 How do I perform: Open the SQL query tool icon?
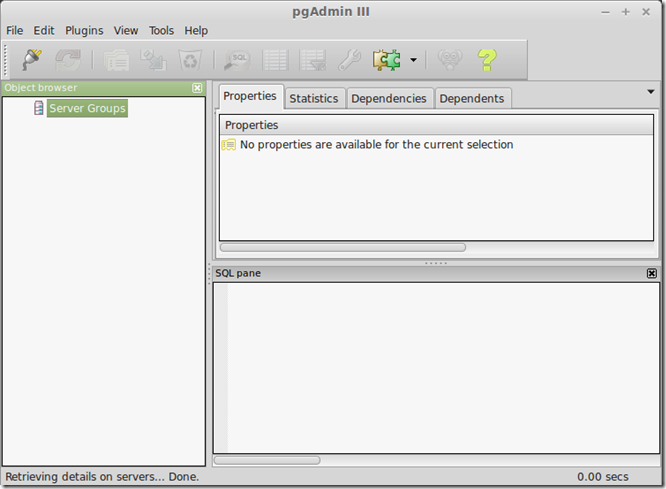pos(237,60)
